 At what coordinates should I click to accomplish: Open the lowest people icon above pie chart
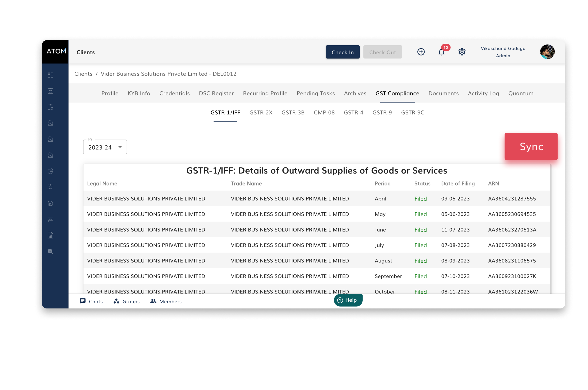tap(51, 155)
